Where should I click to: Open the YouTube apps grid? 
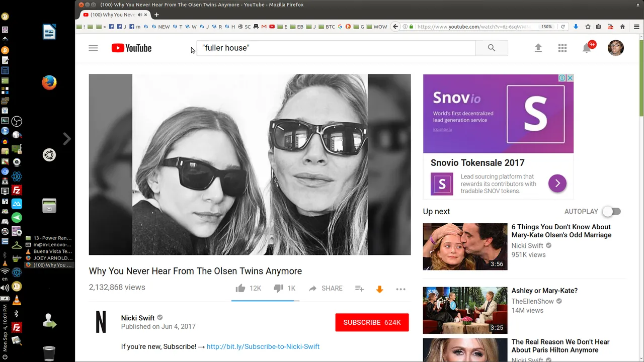coord(562,48)
